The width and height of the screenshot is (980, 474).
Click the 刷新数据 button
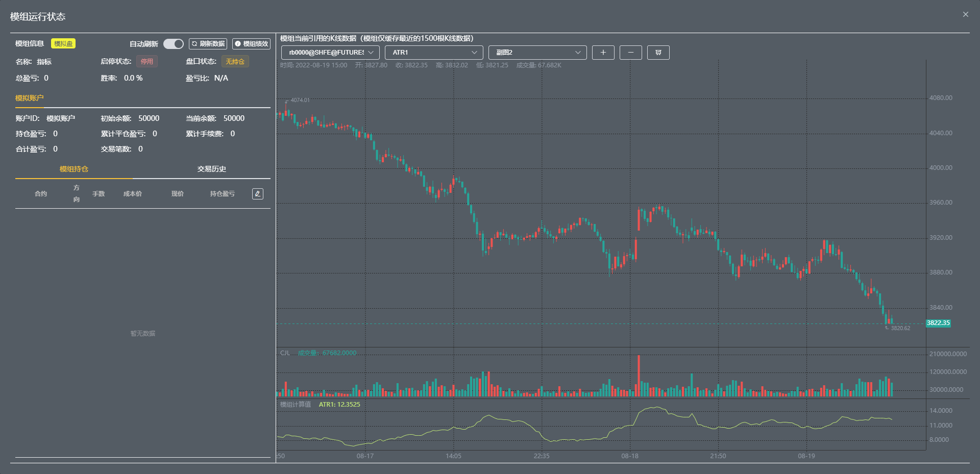click(x=208, y=44)
